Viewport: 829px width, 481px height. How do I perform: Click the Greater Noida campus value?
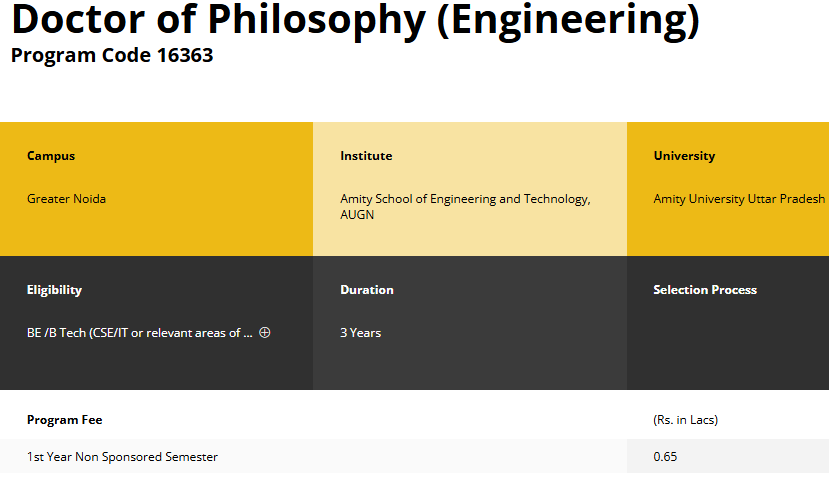[x=66, y=199]
